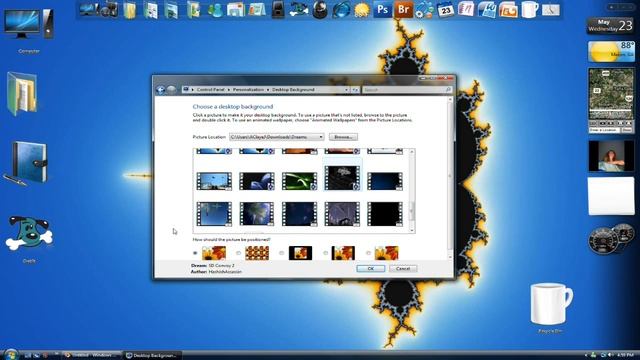Click the refresh button beside address bar
This screenshot has height=360, width=640.
pos(355,90)
